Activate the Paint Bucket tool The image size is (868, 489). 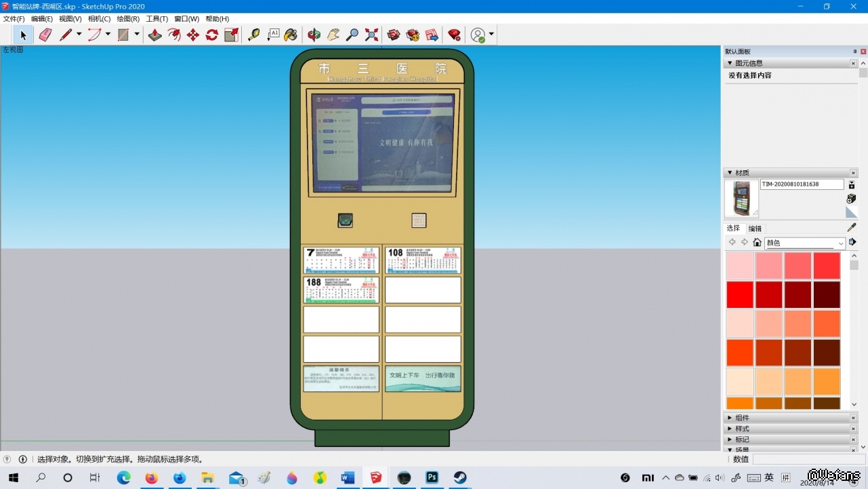[x=291, y=35]
